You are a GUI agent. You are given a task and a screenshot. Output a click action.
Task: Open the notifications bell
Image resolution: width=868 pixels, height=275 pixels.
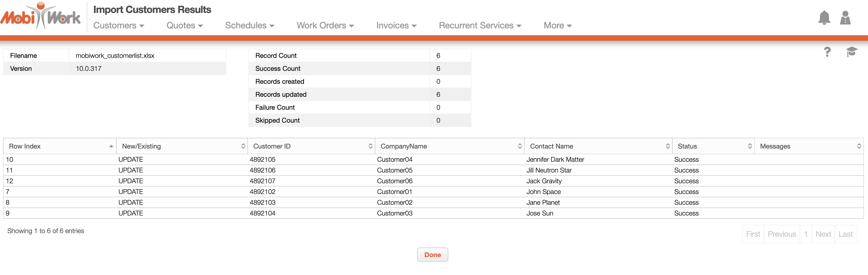tap(824, 18)
